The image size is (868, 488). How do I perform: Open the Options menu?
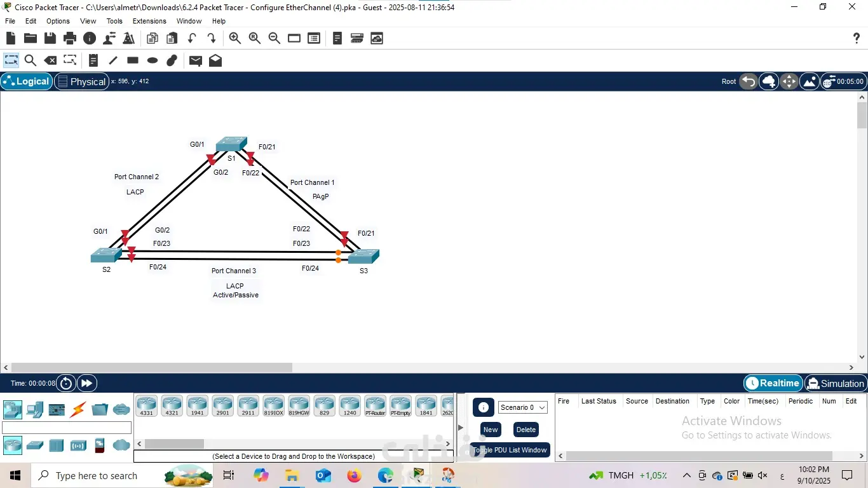[58, 21]
